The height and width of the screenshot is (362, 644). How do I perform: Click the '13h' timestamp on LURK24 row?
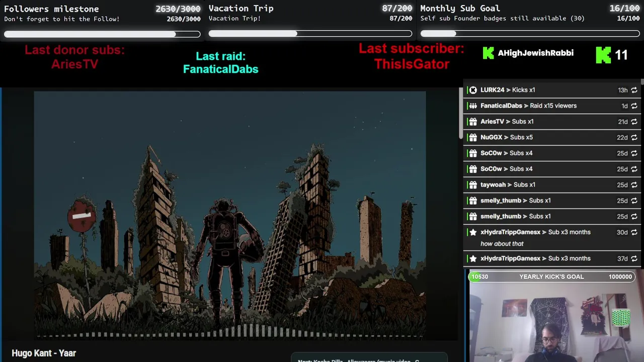click(623, 90)
